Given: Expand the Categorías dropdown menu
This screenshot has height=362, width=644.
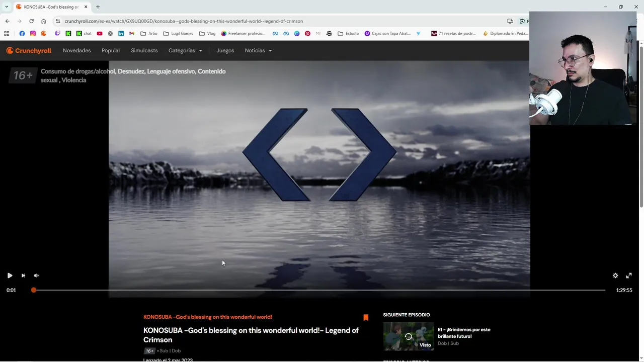Looking at the screenshot, I should (185, 50).
